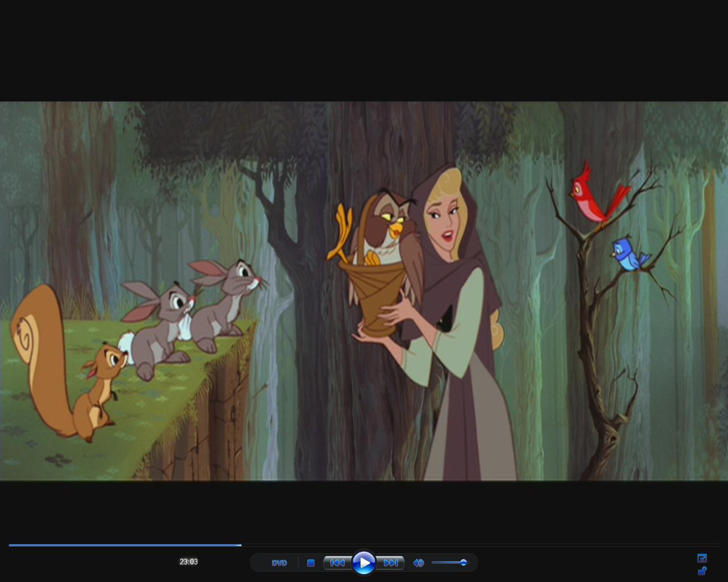
Task: Skip to the previous chapter
Action: click(x=337, y=563)
